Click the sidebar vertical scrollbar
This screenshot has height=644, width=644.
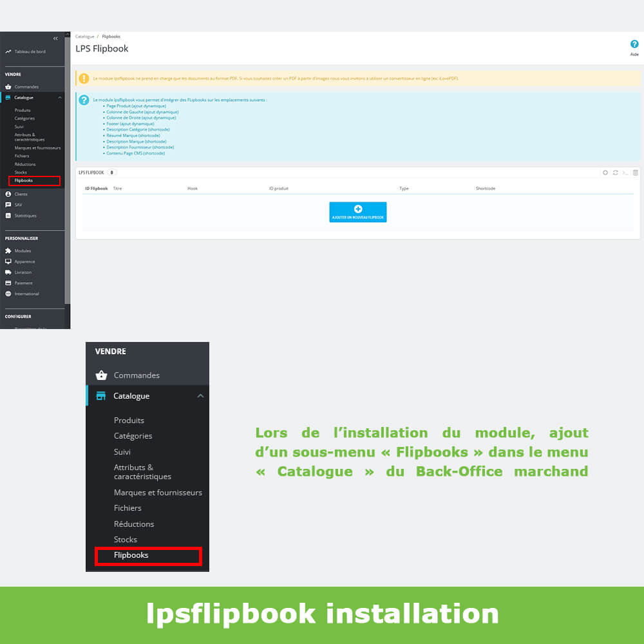68,170
